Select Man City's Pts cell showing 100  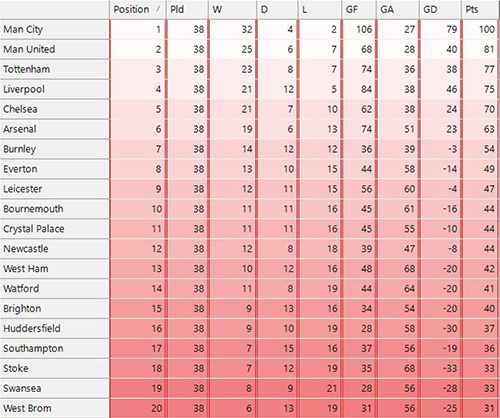pyautogui.click(x=481, y=29)
